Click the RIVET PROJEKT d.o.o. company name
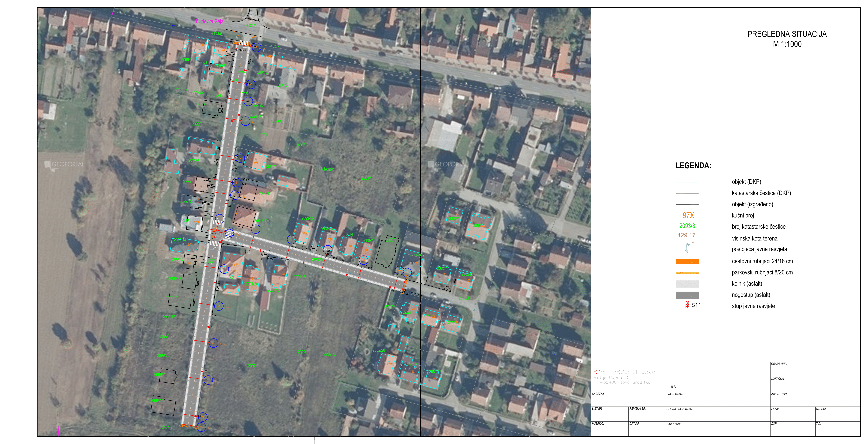 click(x=625, y=372)
